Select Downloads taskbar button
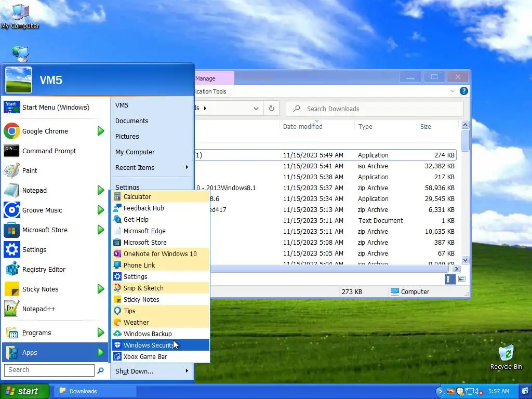 coord(95,391)
